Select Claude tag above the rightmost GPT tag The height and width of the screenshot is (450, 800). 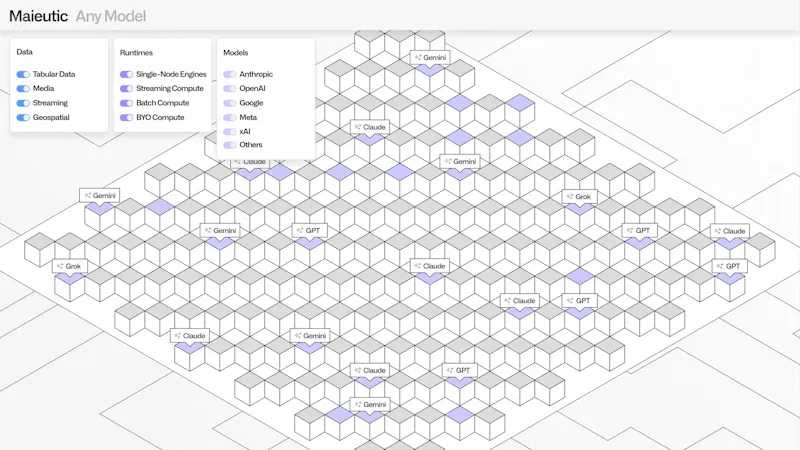730,231
